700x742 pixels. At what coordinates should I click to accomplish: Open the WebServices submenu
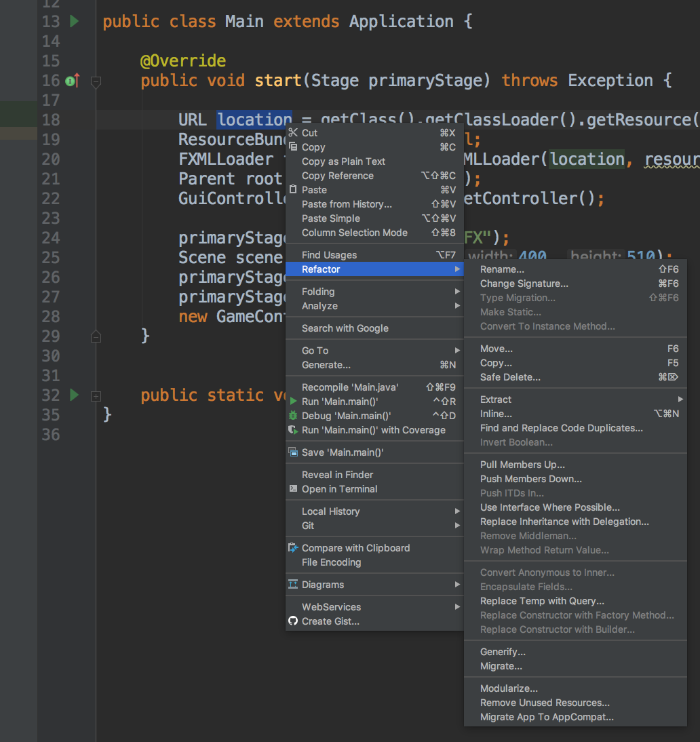(374, 606)
